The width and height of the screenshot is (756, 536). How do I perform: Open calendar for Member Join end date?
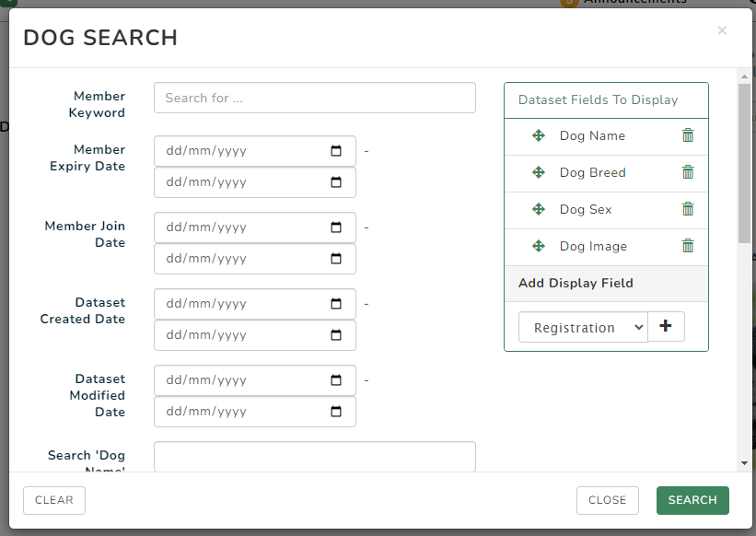point(336,259)
